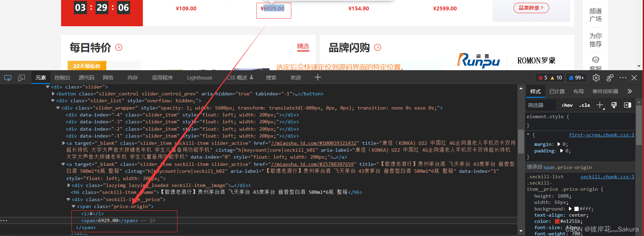
Task: Add new style rule plus icon
Action: [x=600, y=105]
